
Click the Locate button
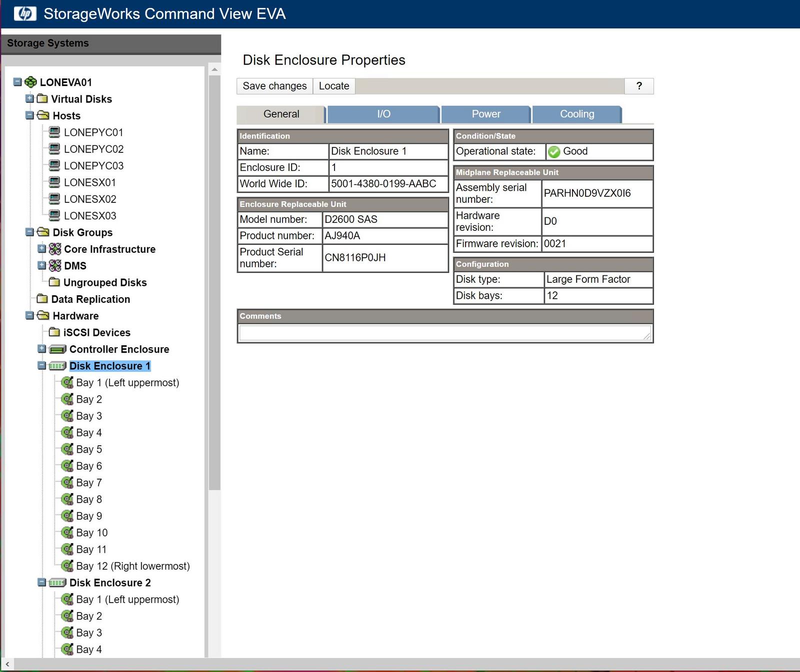pyautogui.click(x=334, y=86)
